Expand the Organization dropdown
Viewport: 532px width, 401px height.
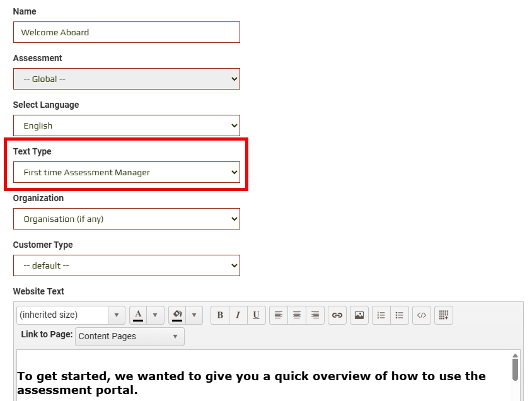(x=127, y=219)
